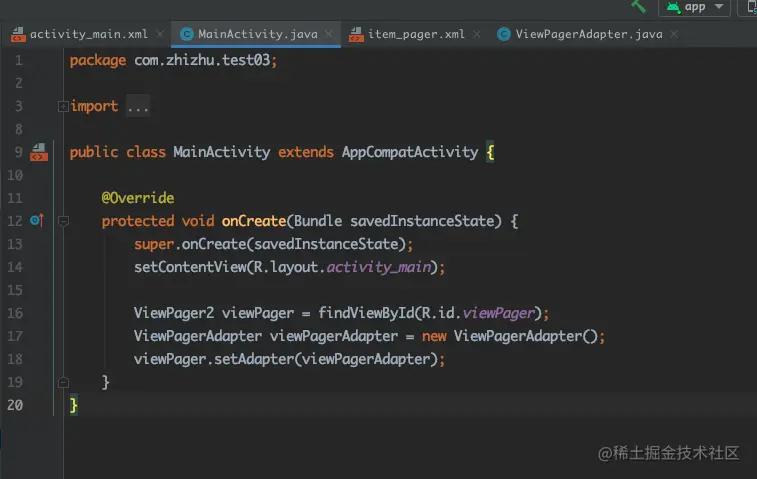Click the new keyword on line 17
757x479 pixels.
coord(434,337)
